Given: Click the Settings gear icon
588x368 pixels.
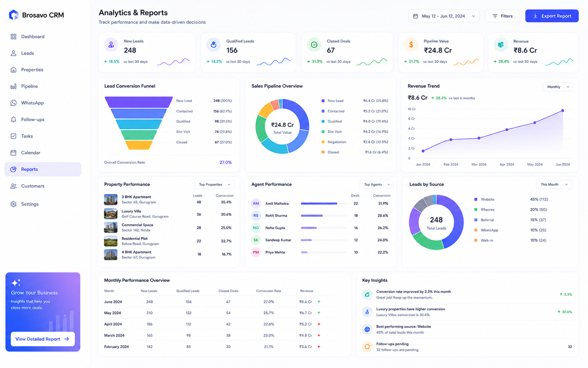Looking at the screenshot, I should pyautogui.click(x=13, y=204).
